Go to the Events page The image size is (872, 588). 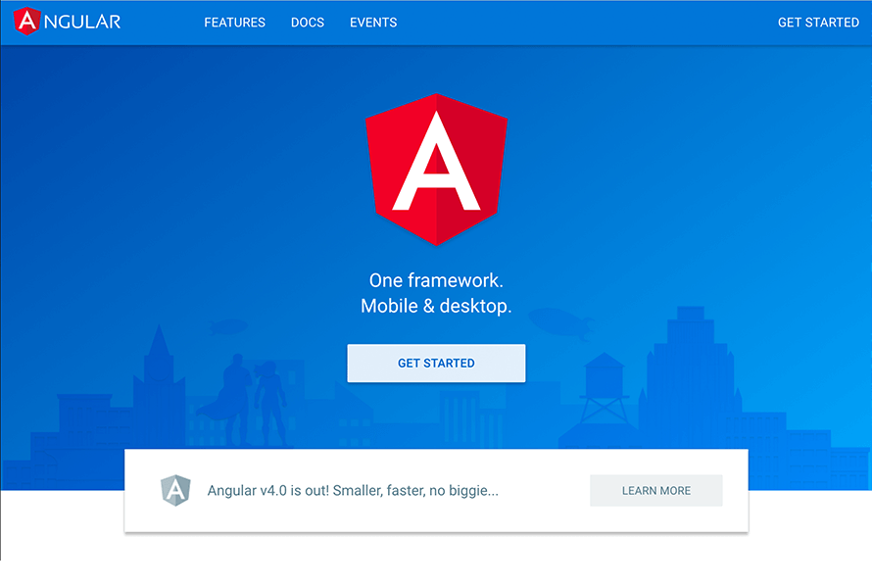(x=373, y=23)
